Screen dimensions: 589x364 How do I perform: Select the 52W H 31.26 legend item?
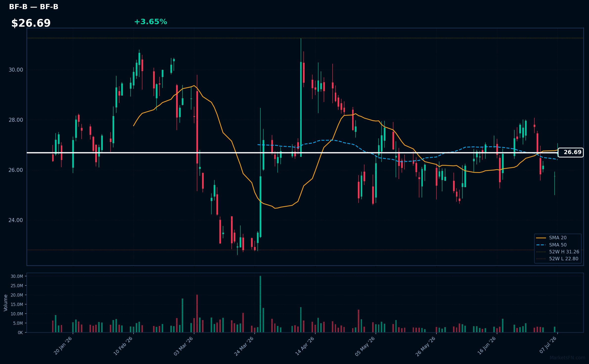click(558, 252)
